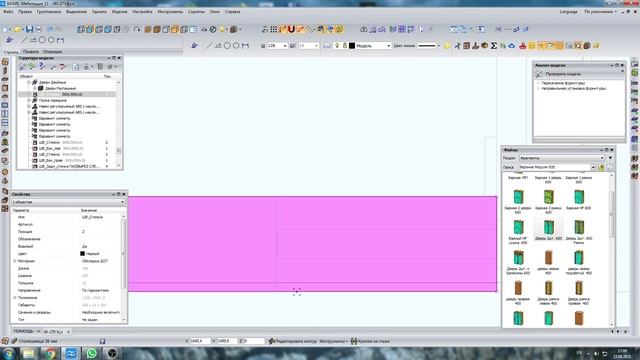Save the model with the floppy disk icon
The width and height of the screenshot is (640, 360).
(29, 29)
